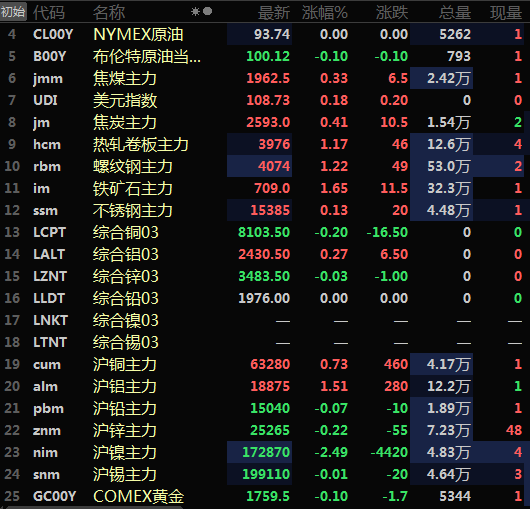Viewport: 530px width, 509px height.
Task: Sort by 代码 column header
Action: point(49,13)
